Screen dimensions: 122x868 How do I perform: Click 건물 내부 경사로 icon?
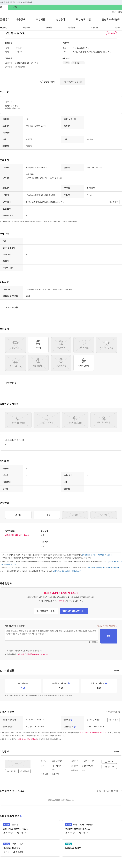point(104,420)
